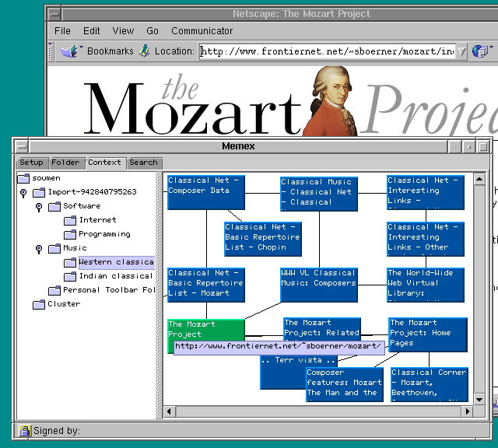The image size is (498, 448).
Task: Click the Mozart portrait in Netscape page
Action: click(331, 101)
